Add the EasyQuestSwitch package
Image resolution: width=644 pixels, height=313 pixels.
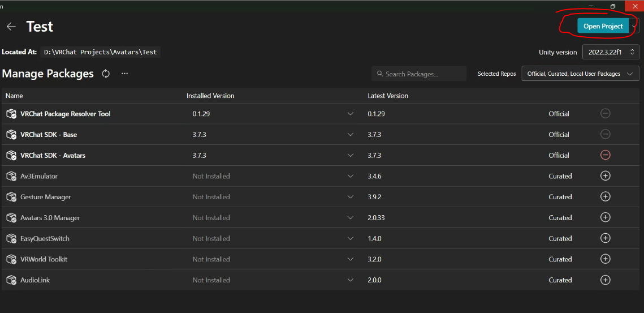(x=605, y=238)
